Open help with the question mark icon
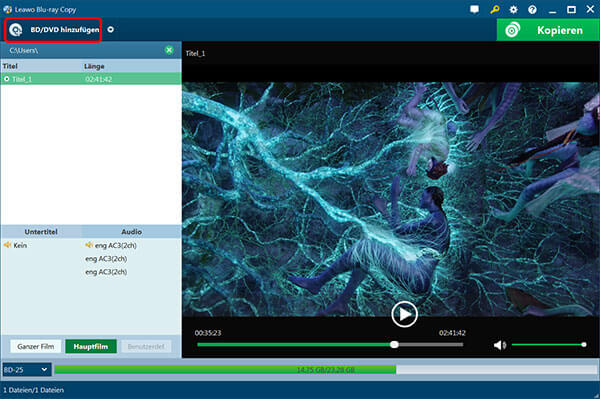The height and width of the screenshot is (399, 600). tap(532, 10)
